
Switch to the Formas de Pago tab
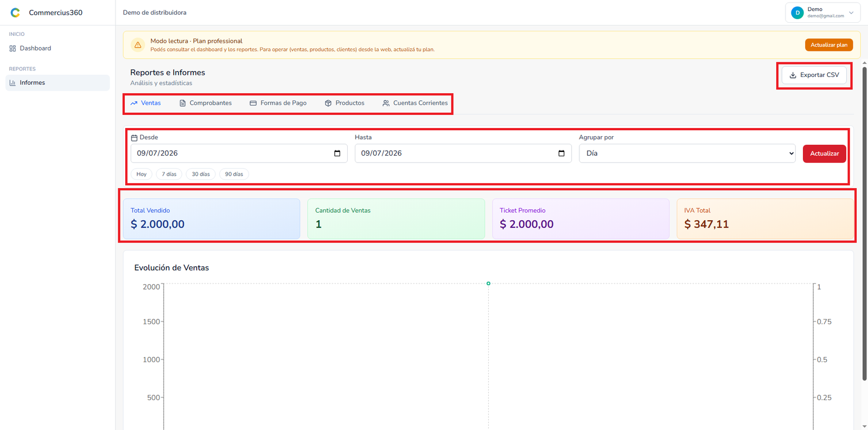pos(278,103)
